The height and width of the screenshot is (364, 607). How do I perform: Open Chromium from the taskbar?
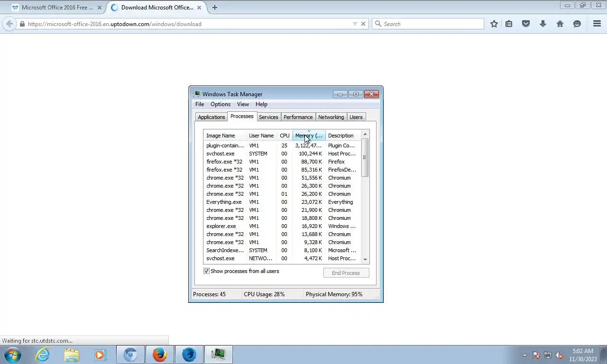click(130, 355)
